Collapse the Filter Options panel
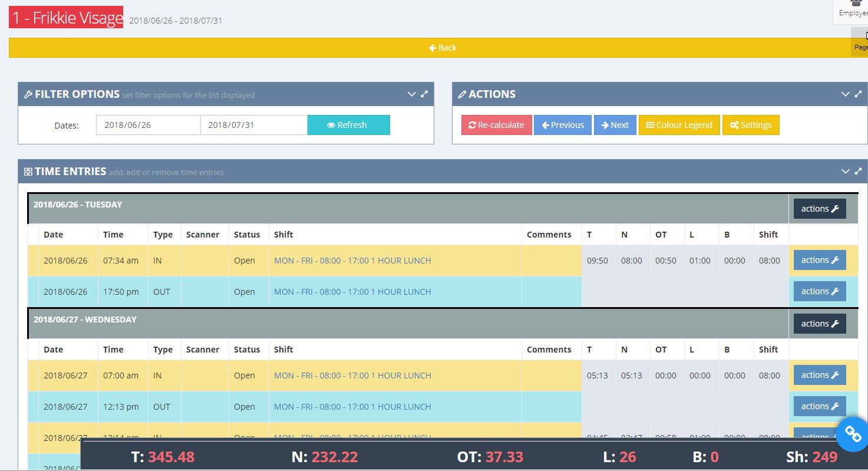 [412, 94]
